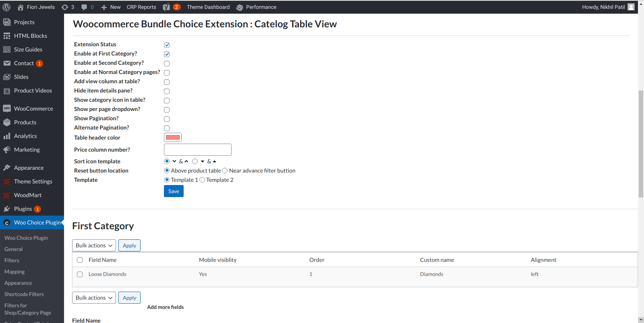Click the Marketing megaphone icon
The height and width of the screenshot is (323, 644).
7,150
